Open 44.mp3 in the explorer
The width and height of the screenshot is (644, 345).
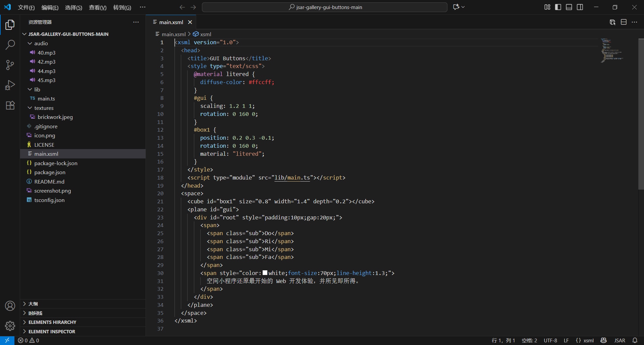pos(83,71)
